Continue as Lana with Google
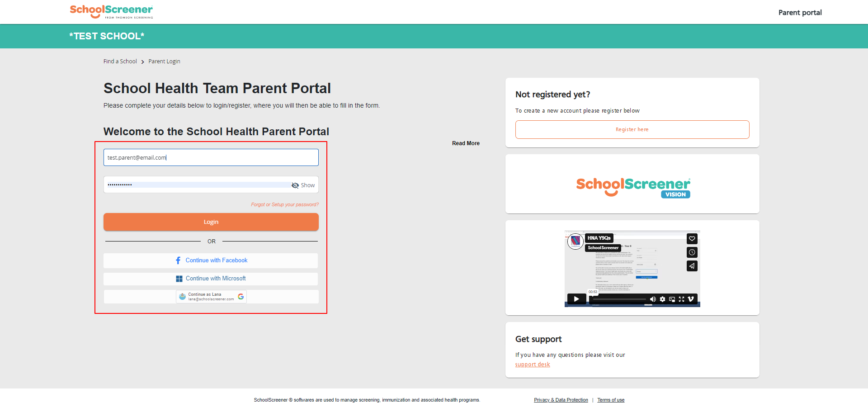The width and height of the screenshot is (868, 412). tap(211, 297)
